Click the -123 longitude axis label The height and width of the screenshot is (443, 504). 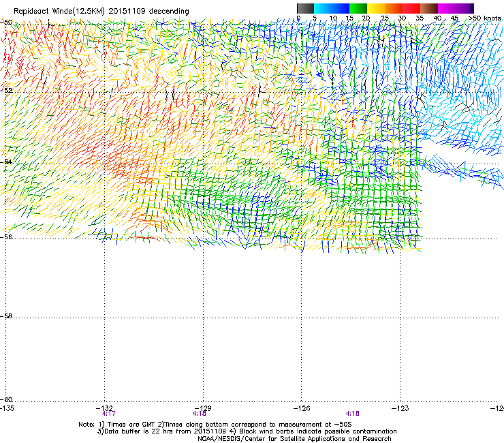pyautogui.click(x=400, y=408)
